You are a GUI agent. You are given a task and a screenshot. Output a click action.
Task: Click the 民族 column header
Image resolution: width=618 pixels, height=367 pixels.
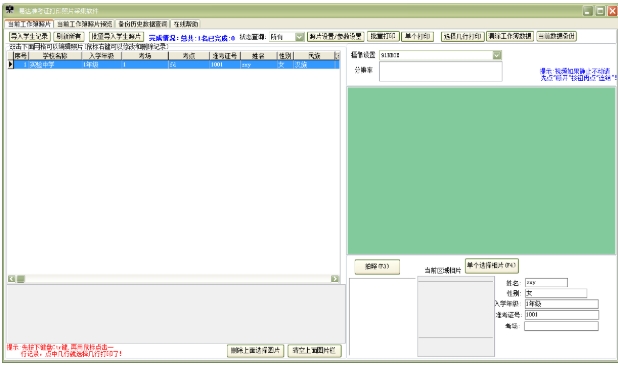314,56
